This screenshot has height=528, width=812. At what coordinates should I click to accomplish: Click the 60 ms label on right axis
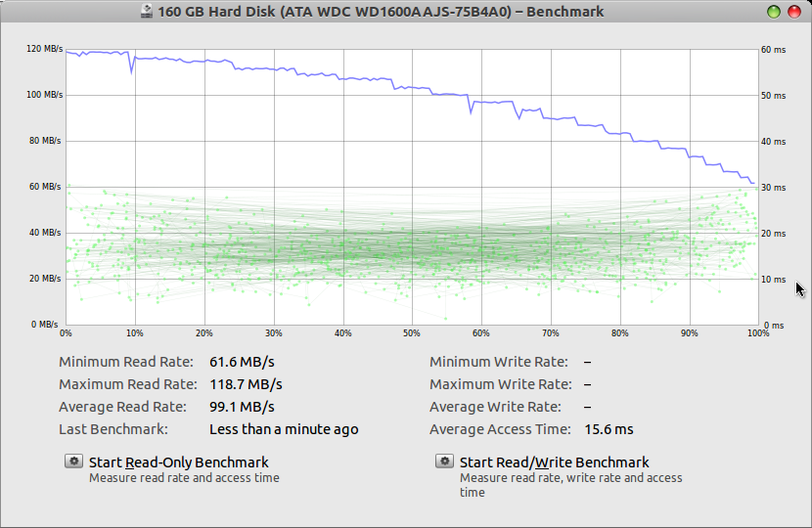pyautogui.click(x=773, y=49)
